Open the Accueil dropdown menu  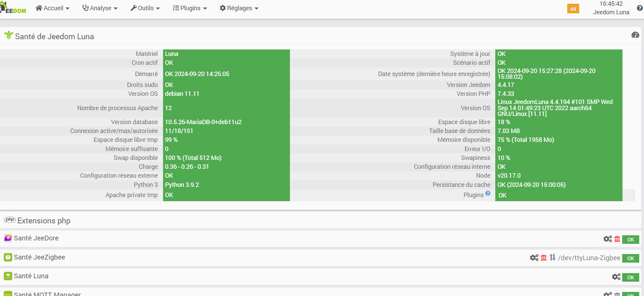click(x=53, y=8)
